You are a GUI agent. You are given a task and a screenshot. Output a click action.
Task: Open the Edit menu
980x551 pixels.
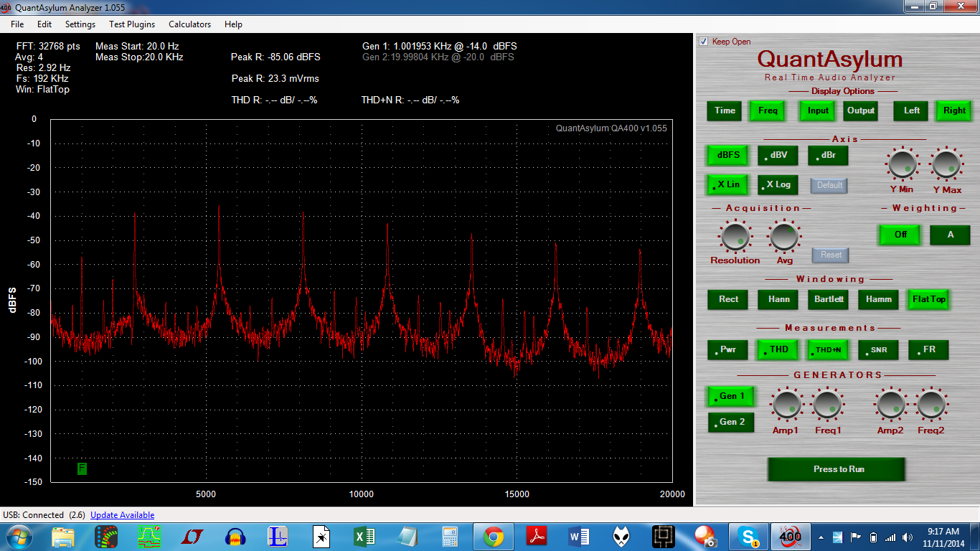click(44, 24)
